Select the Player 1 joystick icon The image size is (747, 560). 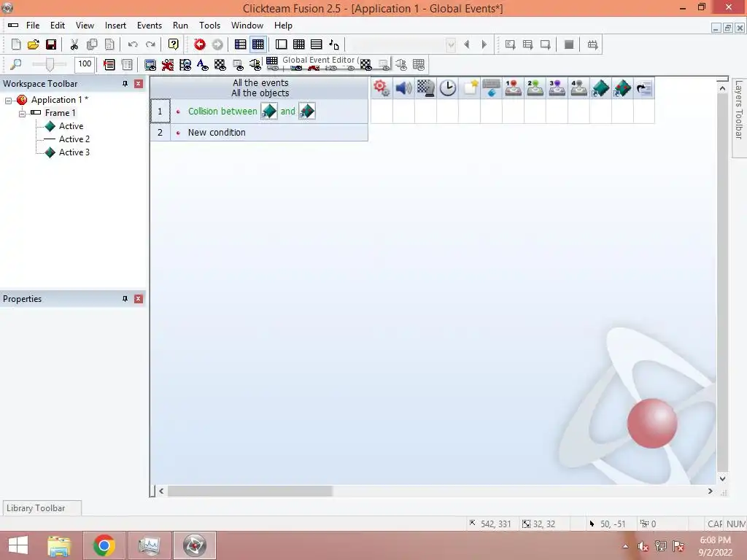tap(513, 88)
